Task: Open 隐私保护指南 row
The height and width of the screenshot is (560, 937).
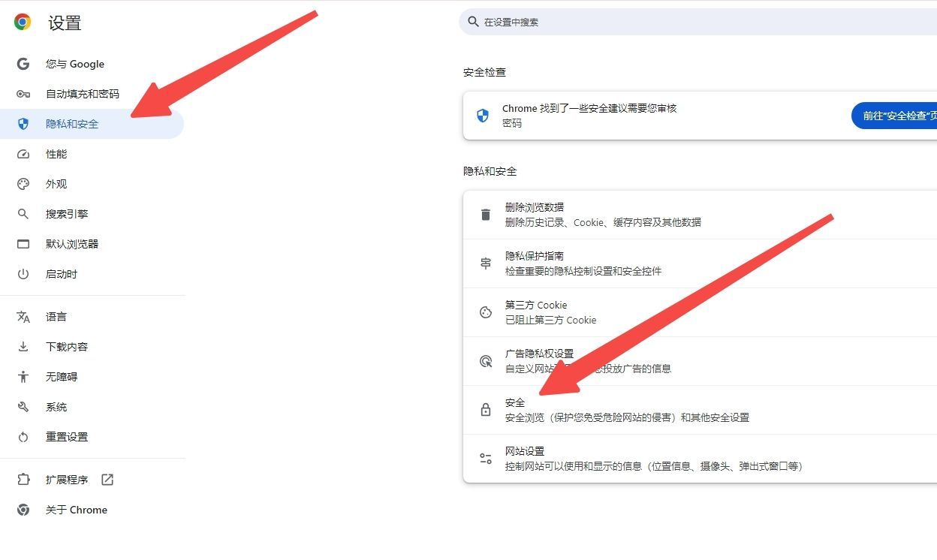Action: point(700,263)
